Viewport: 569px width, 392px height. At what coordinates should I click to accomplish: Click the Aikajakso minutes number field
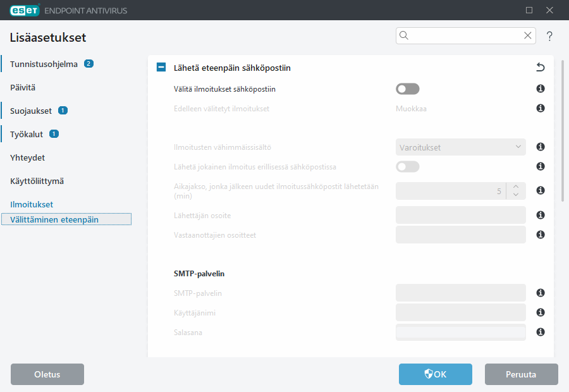[x=451, y=191]
